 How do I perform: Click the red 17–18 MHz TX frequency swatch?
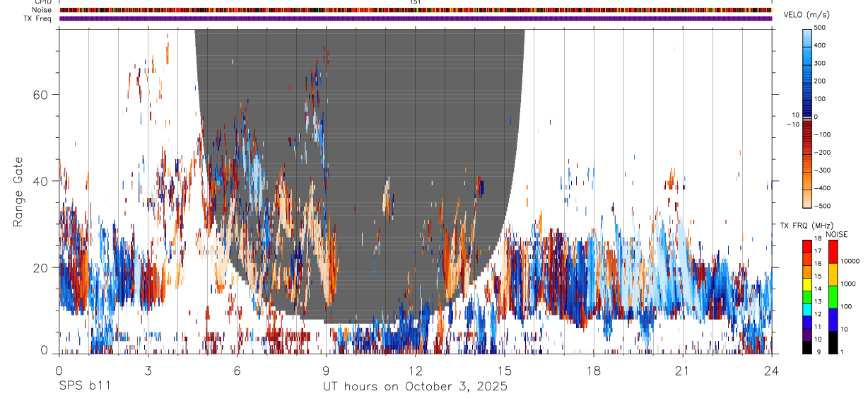click(x=807, y=246)
